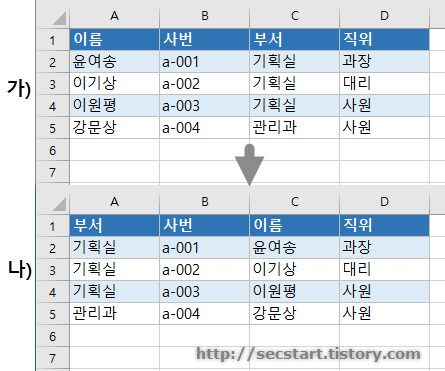Select 사원 in row 5 of sheet 가
The height and width of the screenshot is (371, 445).
pyautogui.click(x=384, y=127)
